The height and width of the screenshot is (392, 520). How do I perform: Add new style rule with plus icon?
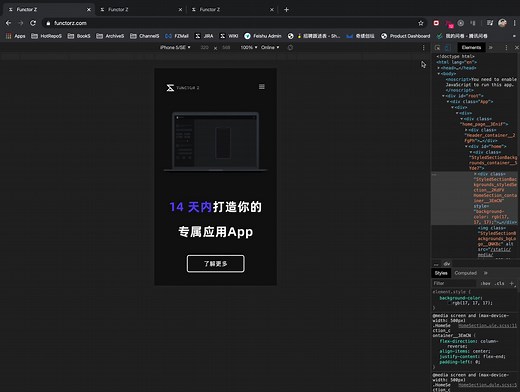click(512, 283)
